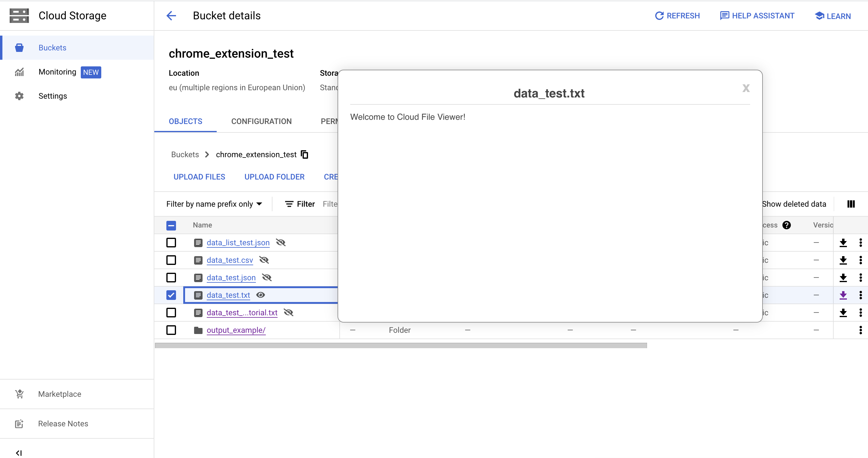
Task: Click the Filter list icon
Action: point(289,204)
